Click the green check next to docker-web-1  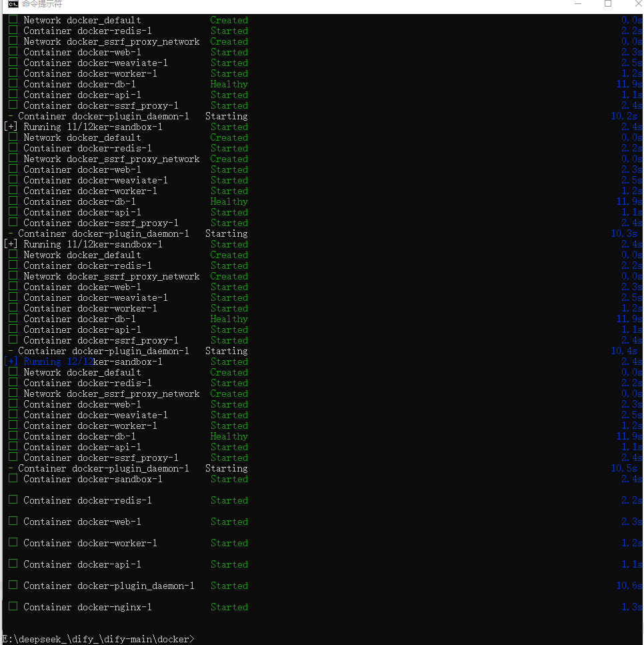pyautogui.click(x=12, y=522)
